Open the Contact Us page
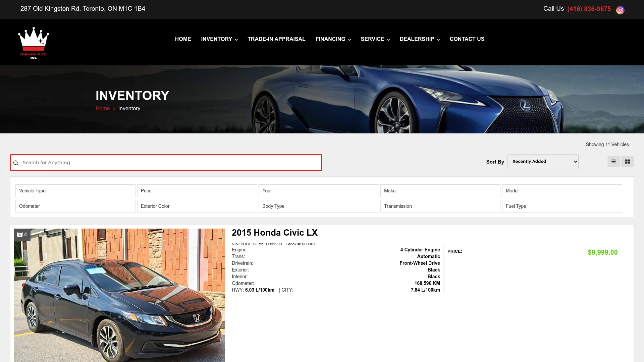The height and width of the screenshot is (362, 644). click(467, 39)
